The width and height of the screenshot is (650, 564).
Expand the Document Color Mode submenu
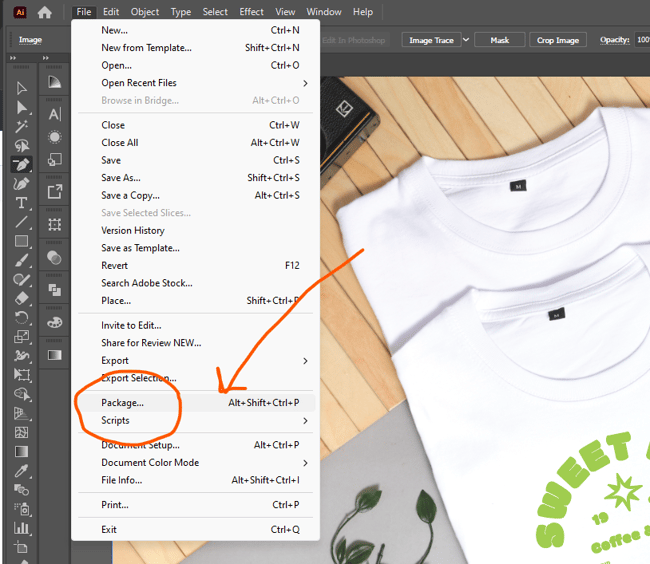(305, 463)
